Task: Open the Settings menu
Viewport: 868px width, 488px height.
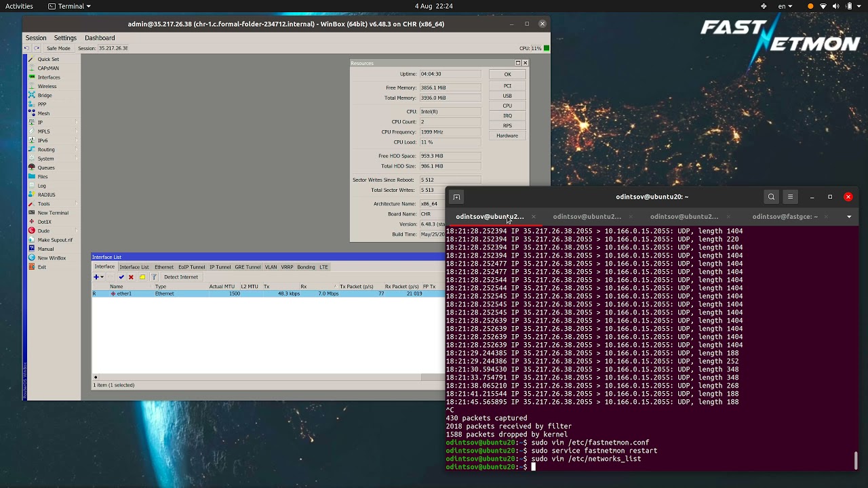Action: [x=65, y=38]
